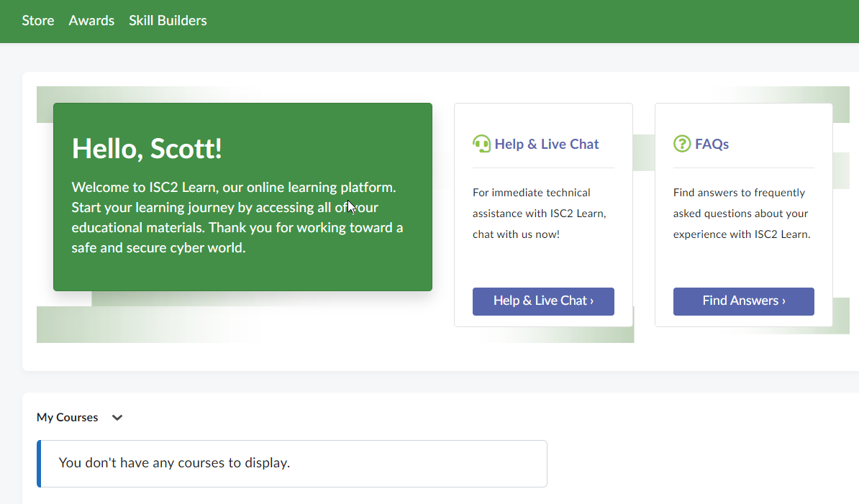Image resolution: width=859 pixels, height=504 pixels.
Task: Click the headset icon beside Help & Live Chat
Action: (481, 143)
